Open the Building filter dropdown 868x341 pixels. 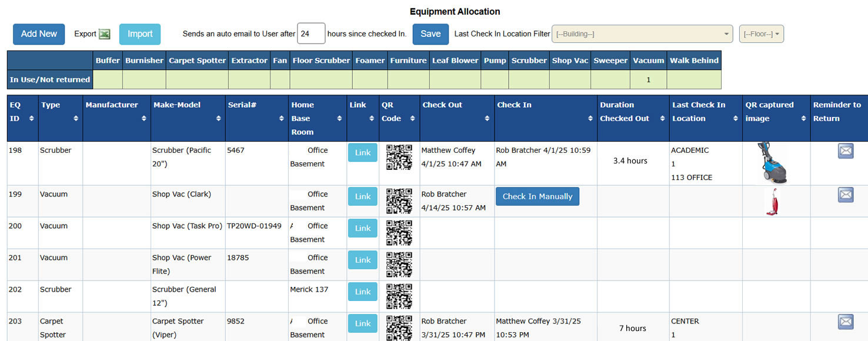pyautogui.click(x=642, y=34)
